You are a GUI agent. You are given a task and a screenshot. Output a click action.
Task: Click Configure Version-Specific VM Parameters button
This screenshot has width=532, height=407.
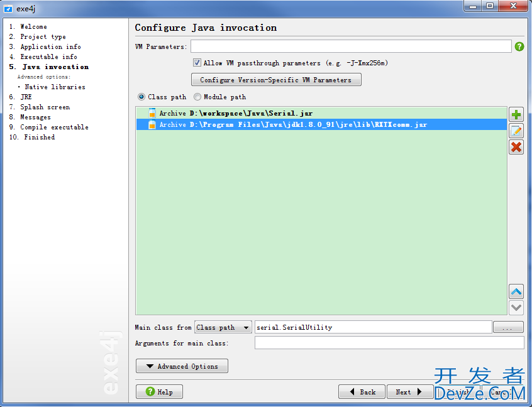(276, 80)
